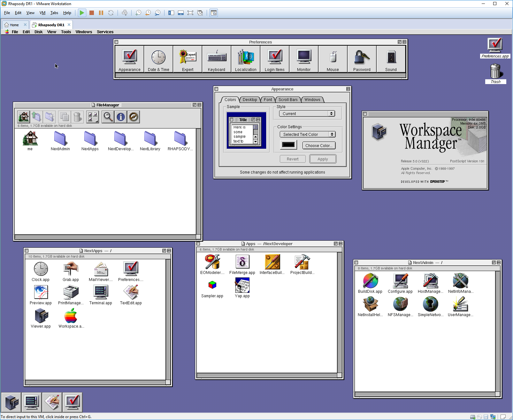Viewport: 513px width, 420px height.
Task: Click the black color swatch in Color Settings
Action: [288, 145]
